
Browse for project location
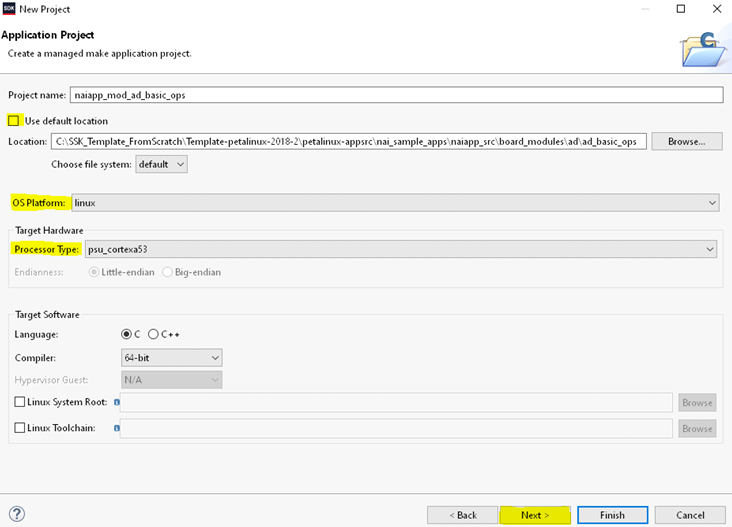tap(686, 141)
